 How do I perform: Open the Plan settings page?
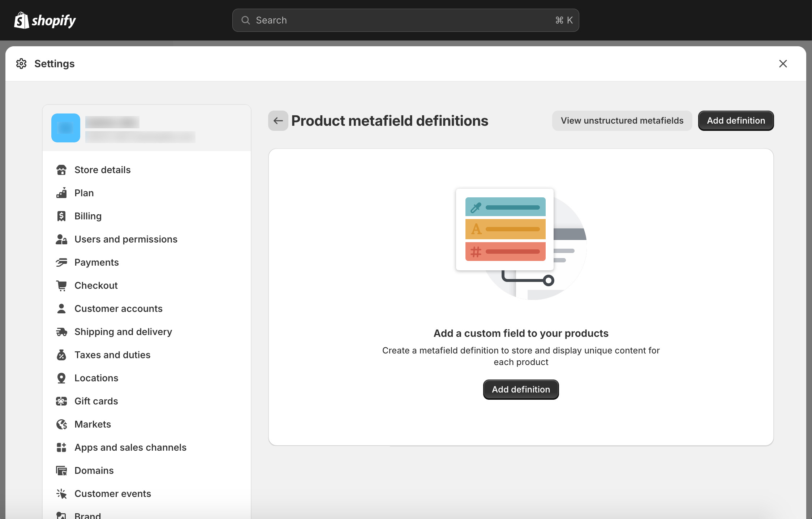(84, 193)
